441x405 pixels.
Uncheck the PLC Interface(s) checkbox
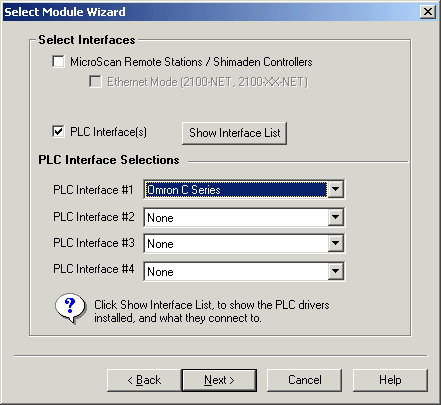click(x=58, y=132)
